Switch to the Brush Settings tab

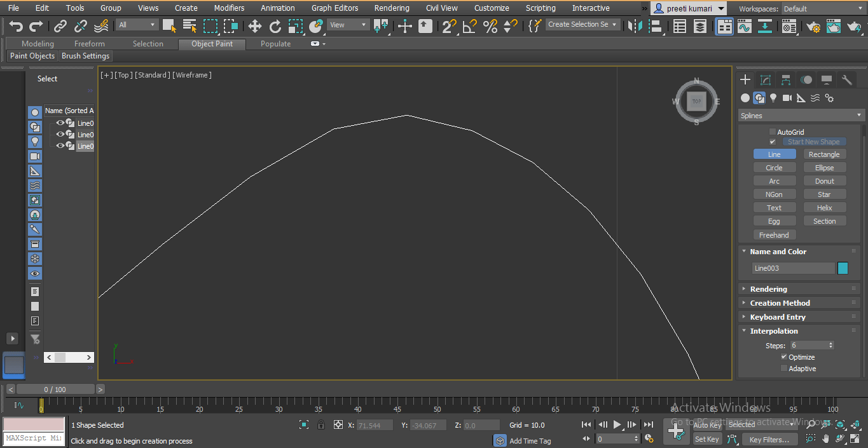[x=85, y=56]
